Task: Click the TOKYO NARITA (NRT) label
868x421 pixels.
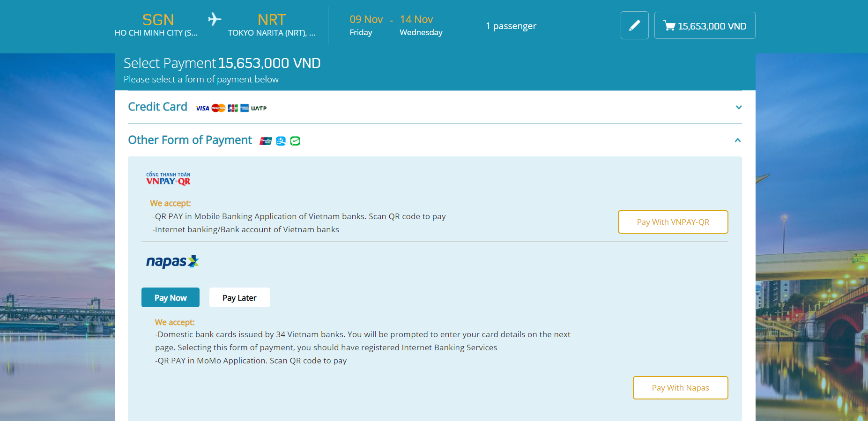Action: [272, 33]
